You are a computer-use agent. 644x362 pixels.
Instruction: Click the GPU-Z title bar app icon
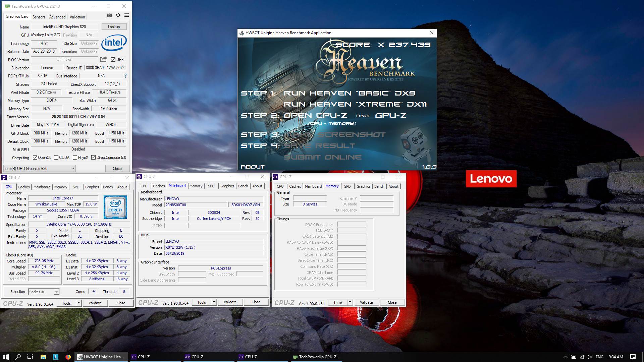click(7, 6)
